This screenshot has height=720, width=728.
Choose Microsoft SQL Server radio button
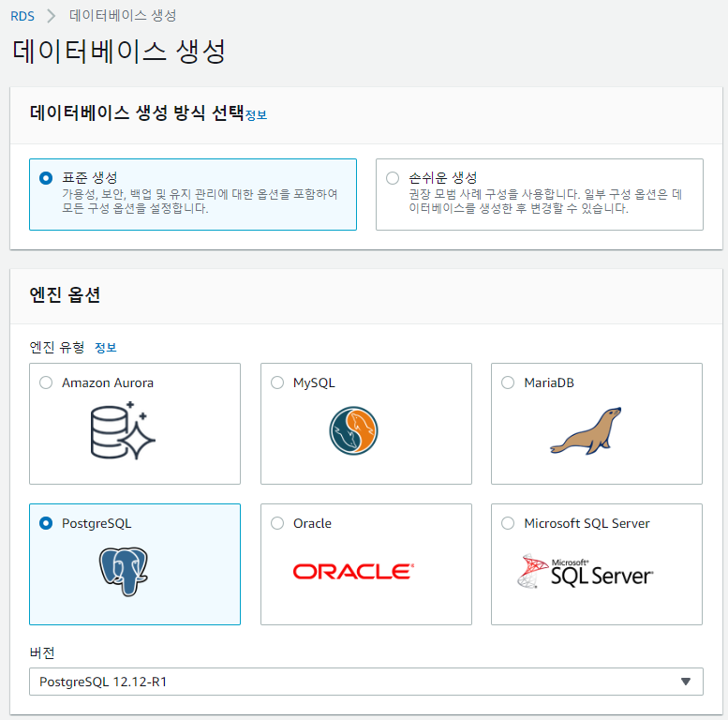point(508,523)
